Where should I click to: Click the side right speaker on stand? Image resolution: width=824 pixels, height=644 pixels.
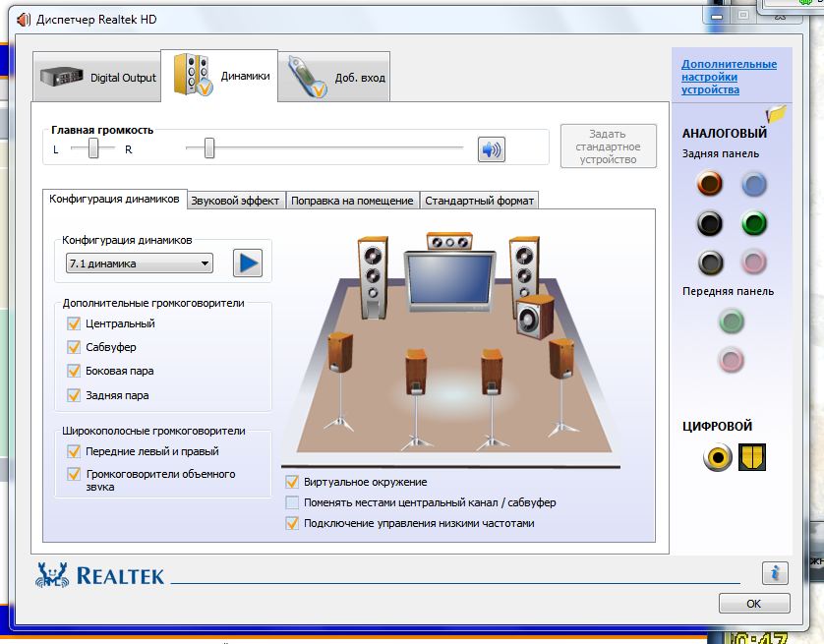[562, 387]
